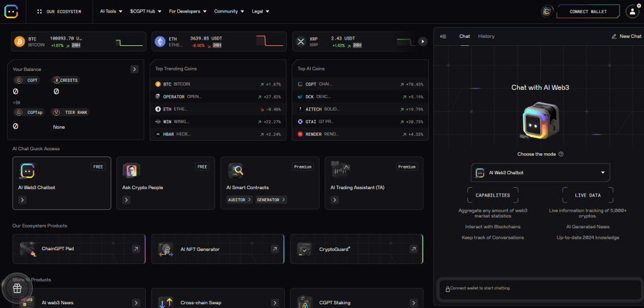Viewport: 644px width, 308px height.
Task: Click the XRP ticker coin icon
Action: (x=301, y=41)
